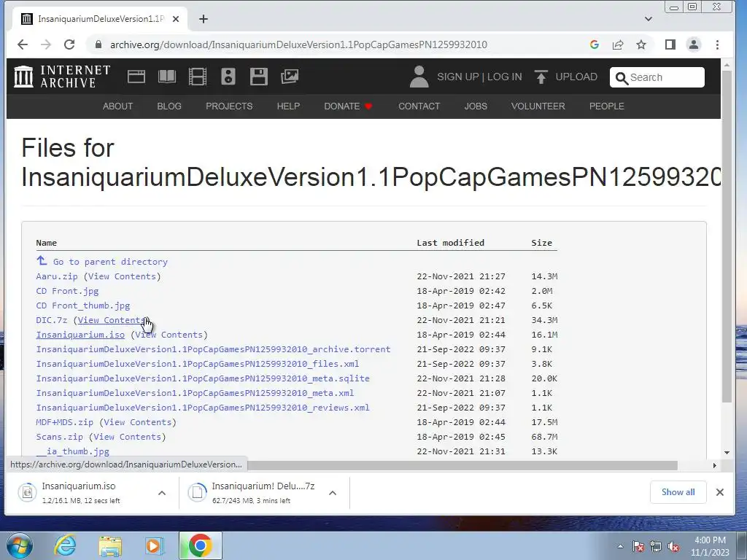Screen dimensions: 747x560
Task: Open Chrome three-dot menu
Action: pyautogui.click(x=718, y=44)
